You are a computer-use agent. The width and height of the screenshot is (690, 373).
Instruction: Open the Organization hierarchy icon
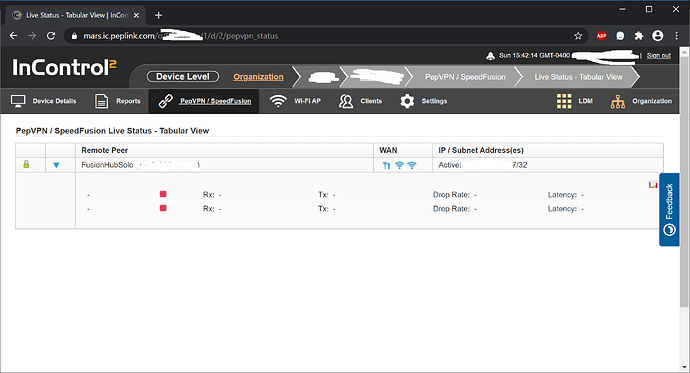coord(618,101)
